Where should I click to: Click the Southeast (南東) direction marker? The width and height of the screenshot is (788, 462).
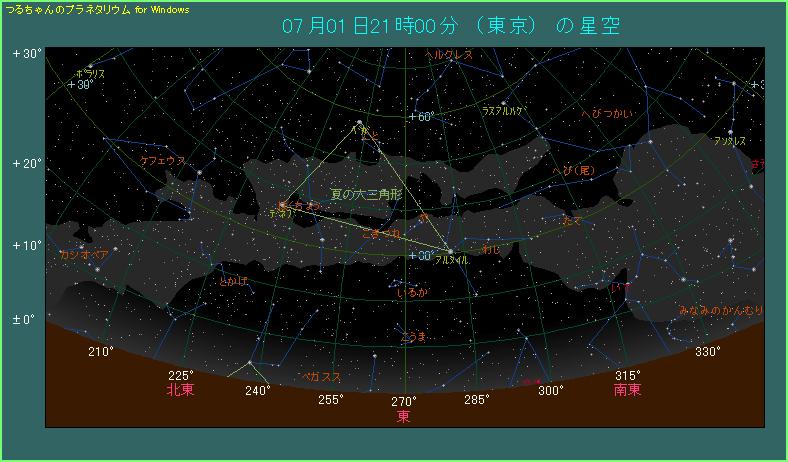click(628, 390)
